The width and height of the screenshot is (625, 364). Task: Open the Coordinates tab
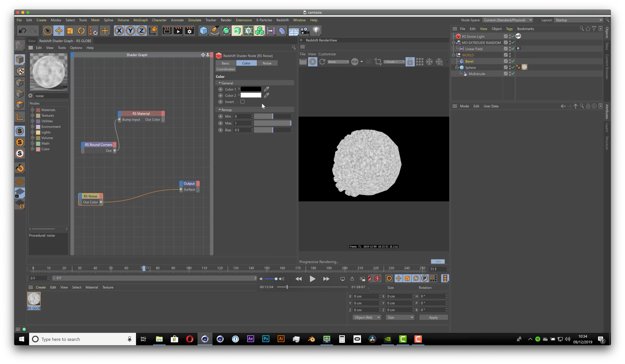click(225, 69)
